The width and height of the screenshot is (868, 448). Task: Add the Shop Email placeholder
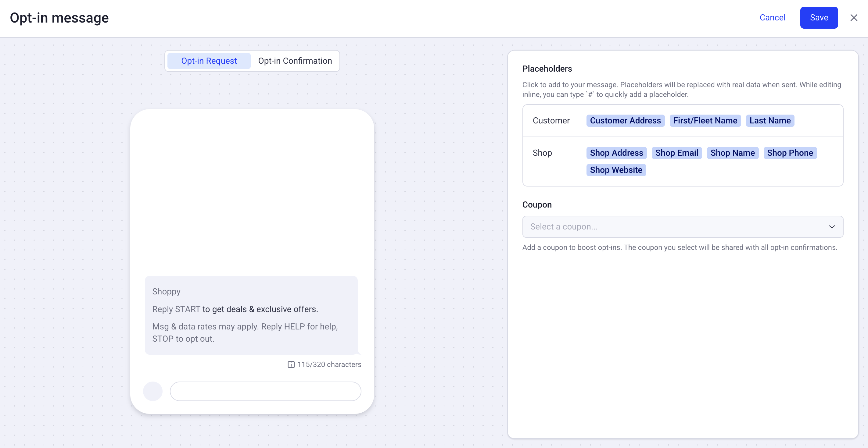pyautogui.click(x=676, y=153)
